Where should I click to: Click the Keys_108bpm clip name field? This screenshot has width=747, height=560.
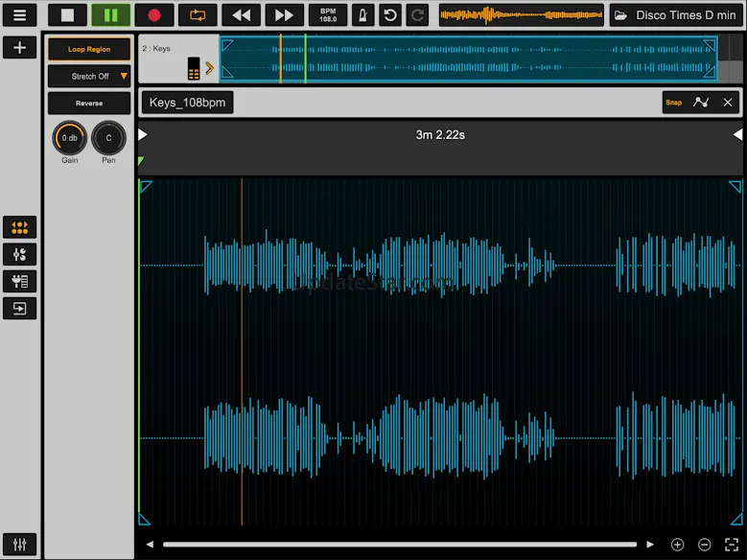187,103
